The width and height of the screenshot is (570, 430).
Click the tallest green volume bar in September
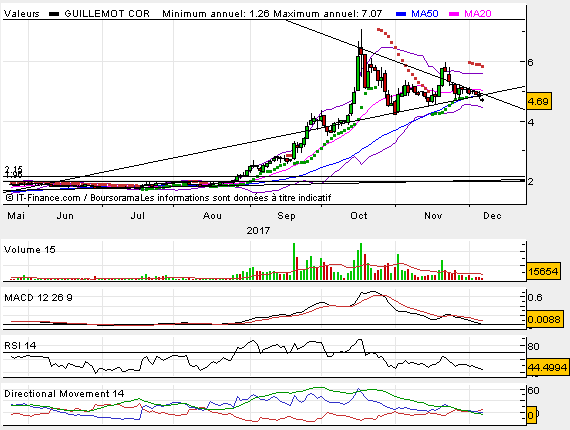click(294, 261)
